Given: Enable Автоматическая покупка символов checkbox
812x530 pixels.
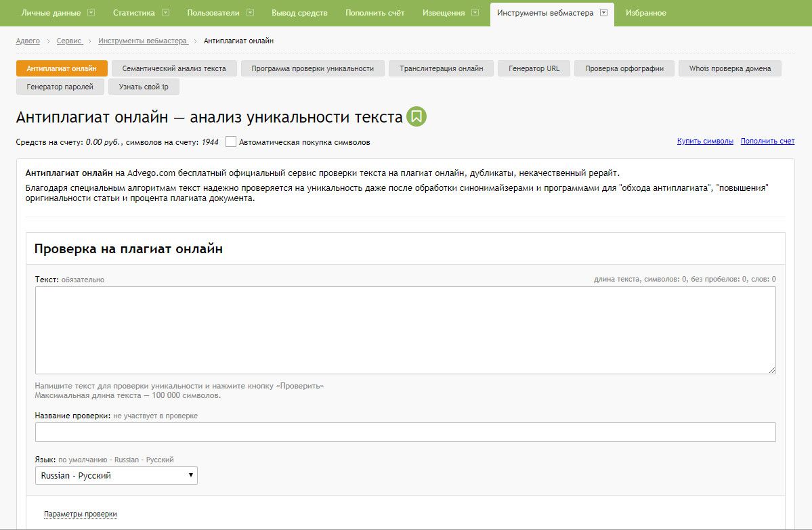Looking at the screenshot, I should (231, 142).
